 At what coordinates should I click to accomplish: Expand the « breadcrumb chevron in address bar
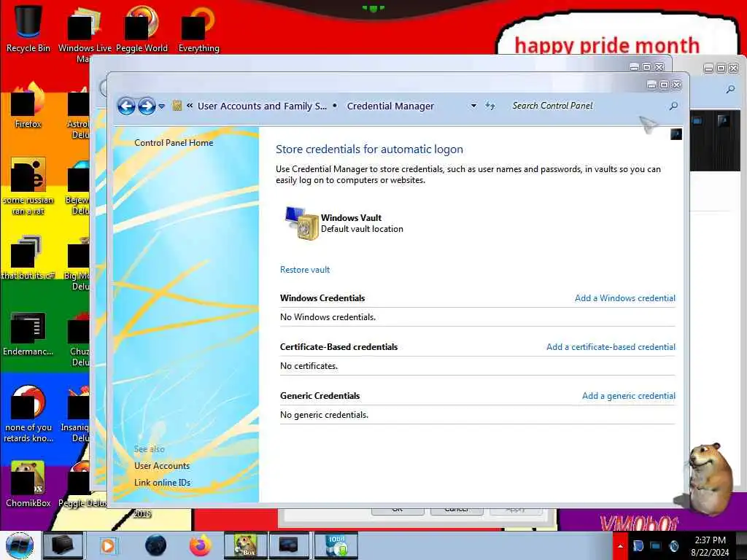pos(190,106)
